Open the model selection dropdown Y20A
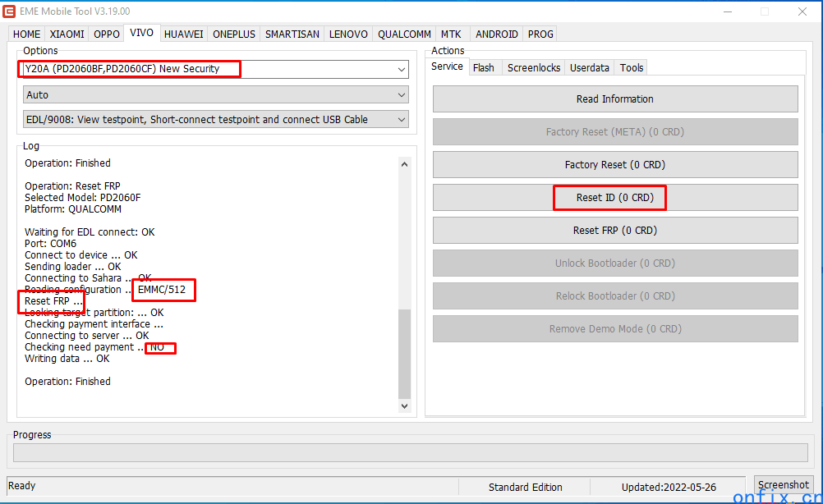Image resolution: width=823 pixels, height=504 pixels. point(215,69)
